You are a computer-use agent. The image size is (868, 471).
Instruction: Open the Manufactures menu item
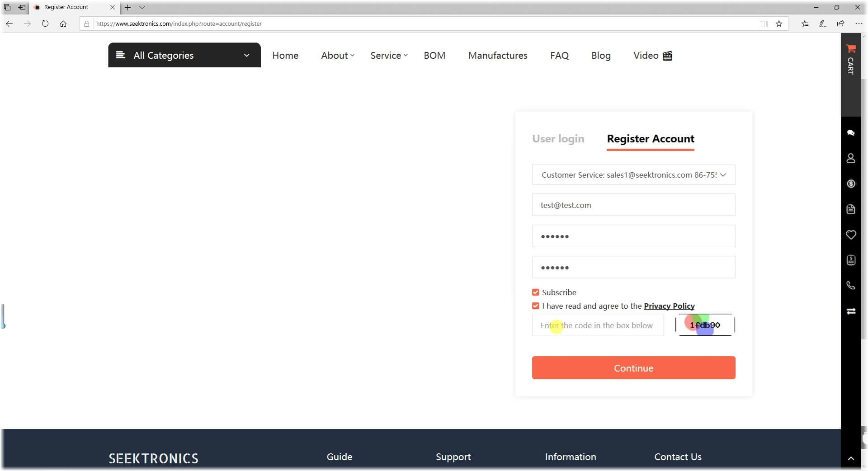pos(498,55)
